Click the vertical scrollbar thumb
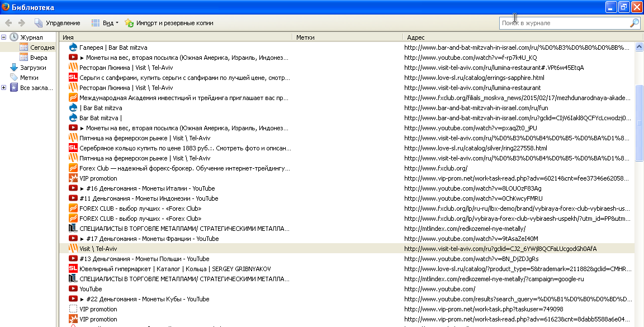 pos(639,123)
